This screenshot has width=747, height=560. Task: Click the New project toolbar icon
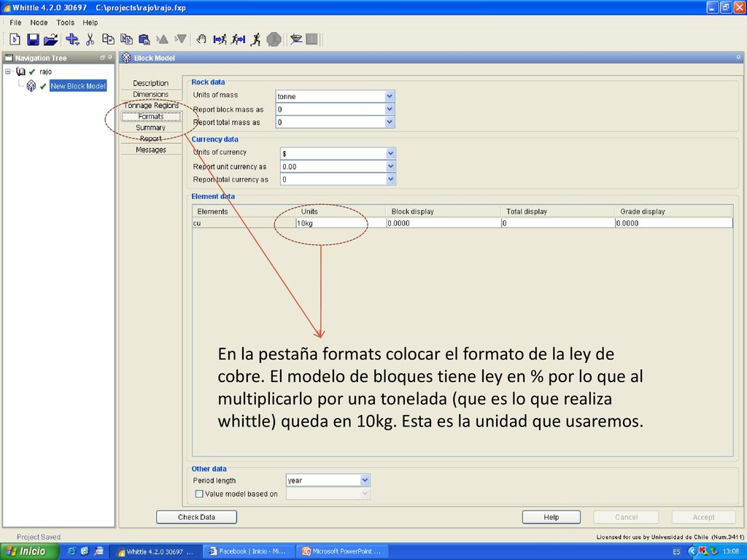[15, 39]
